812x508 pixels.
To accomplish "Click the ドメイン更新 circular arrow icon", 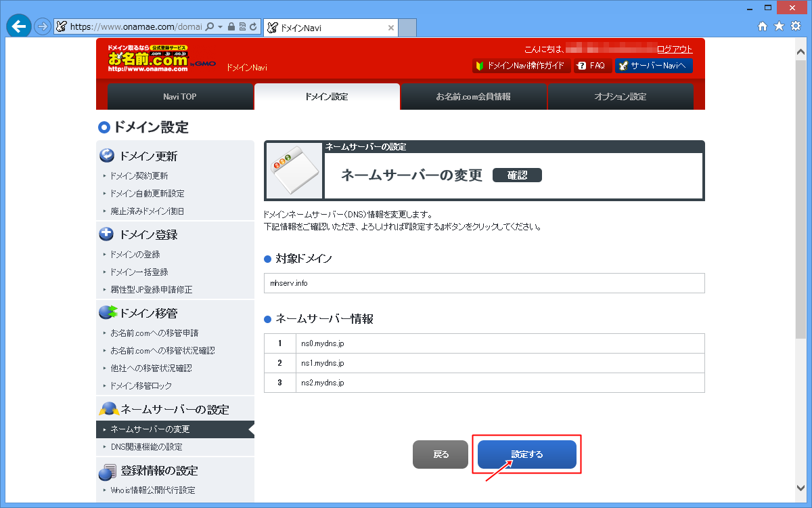I will [x=106, y=156].
